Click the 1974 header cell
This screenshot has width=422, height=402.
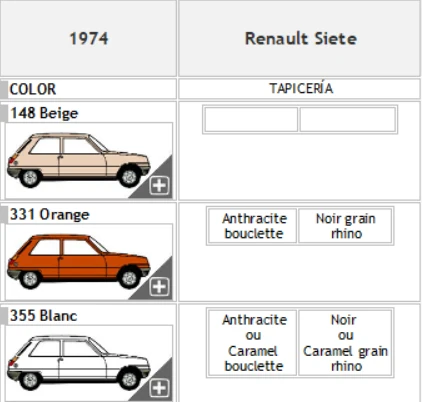(x=88, y=38)
